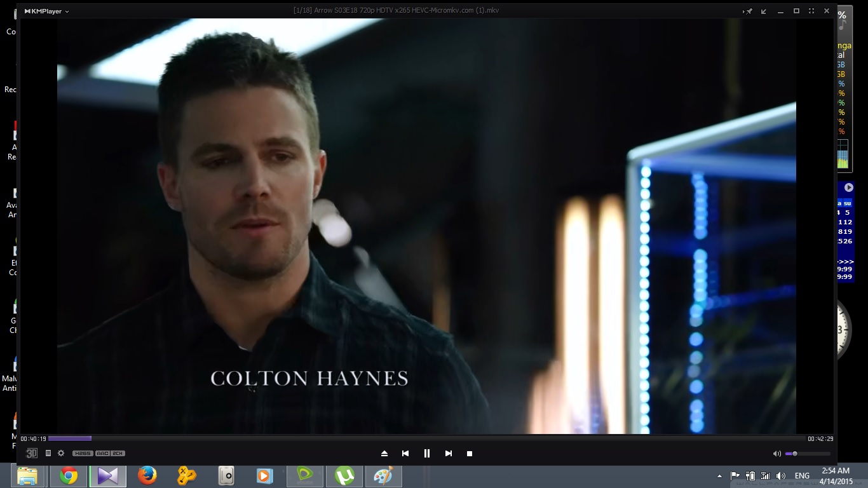Open the control box gear icon
Image resolution: width=868 pixels, height=488 pixels.
61,453
